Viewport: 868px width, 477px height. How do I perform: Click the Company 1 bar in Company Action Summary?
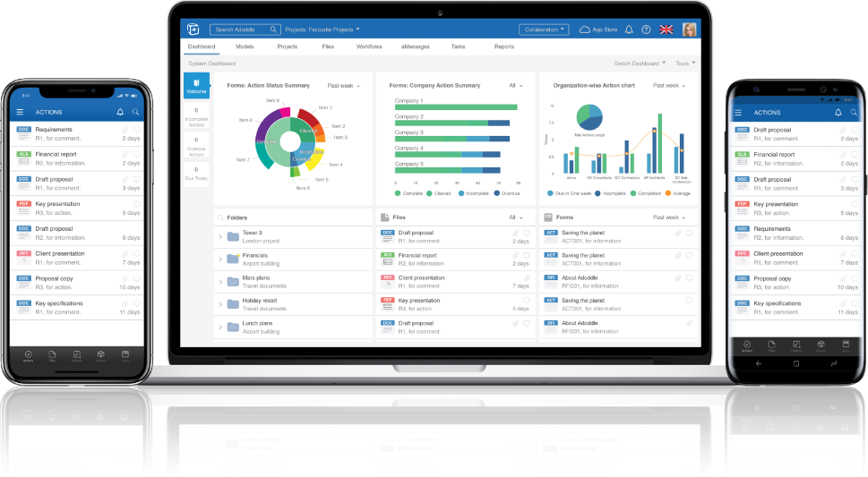tap(456, 107)
